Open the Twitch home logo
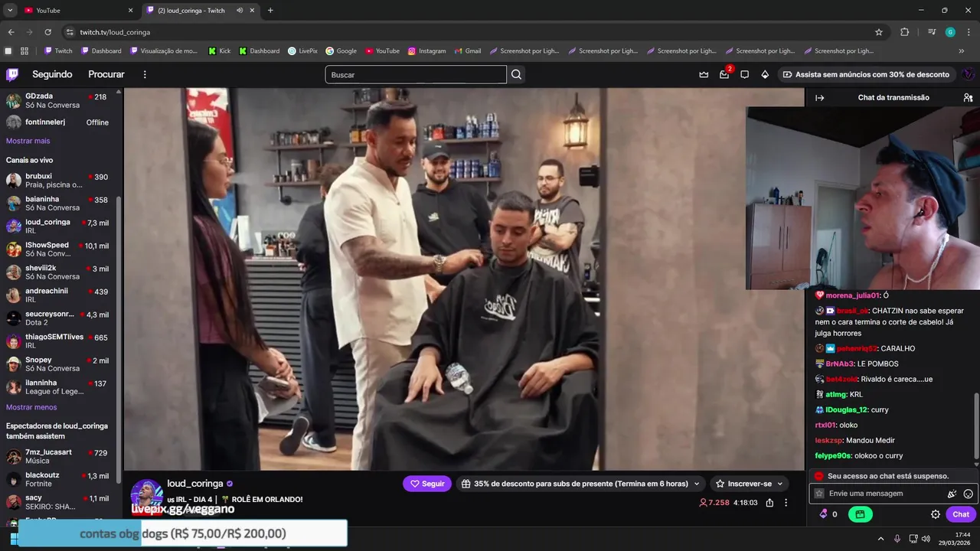 pos(12,74)
